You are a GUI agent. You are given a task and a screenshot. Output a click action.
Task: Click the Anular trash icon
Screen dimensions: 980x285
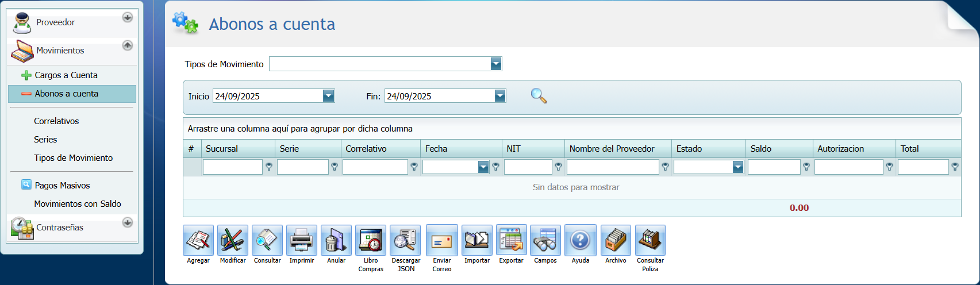coord(336,240)
